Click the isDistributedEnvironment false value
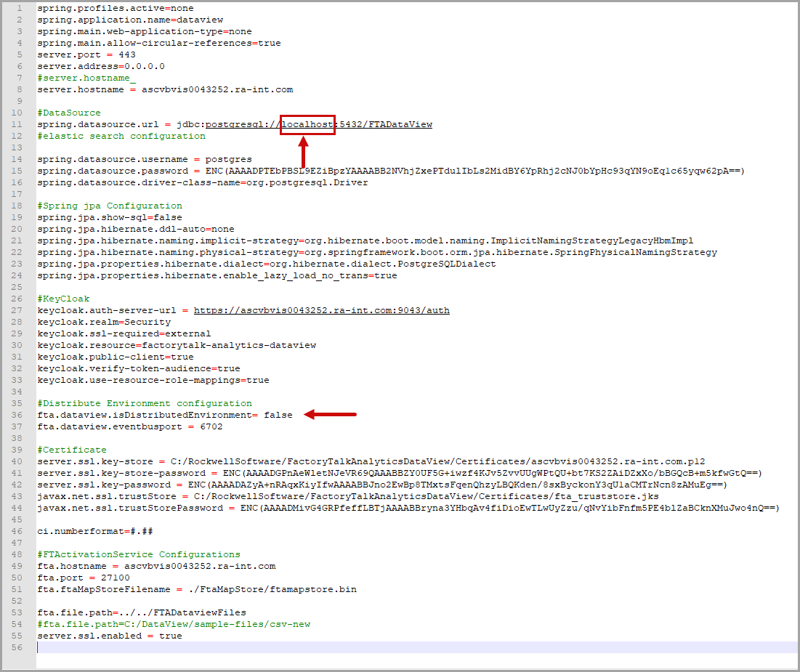The width and height of the screenshot is (800, 672). 278,415
